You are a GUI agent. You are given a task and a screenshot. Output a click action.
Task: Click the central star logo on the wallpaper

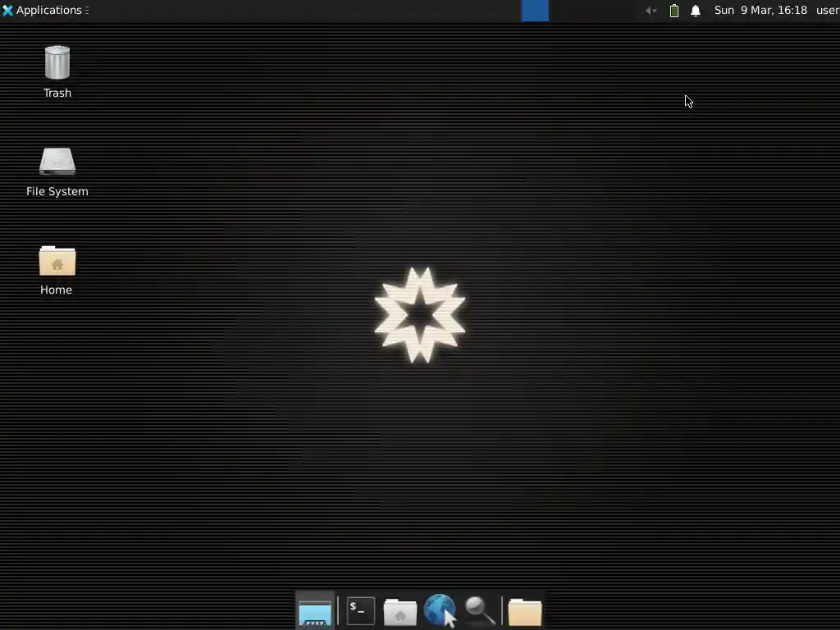click(420, 315)
